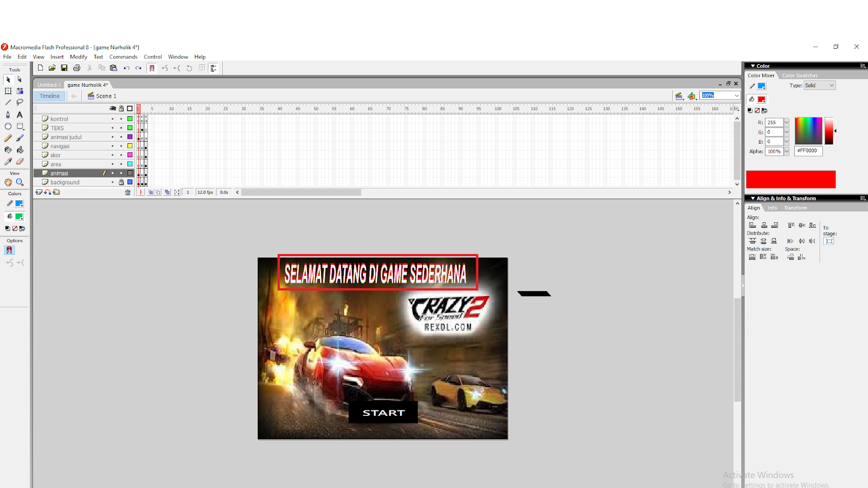
Task: Open the Control menu
Action: (x=153, y=56)
